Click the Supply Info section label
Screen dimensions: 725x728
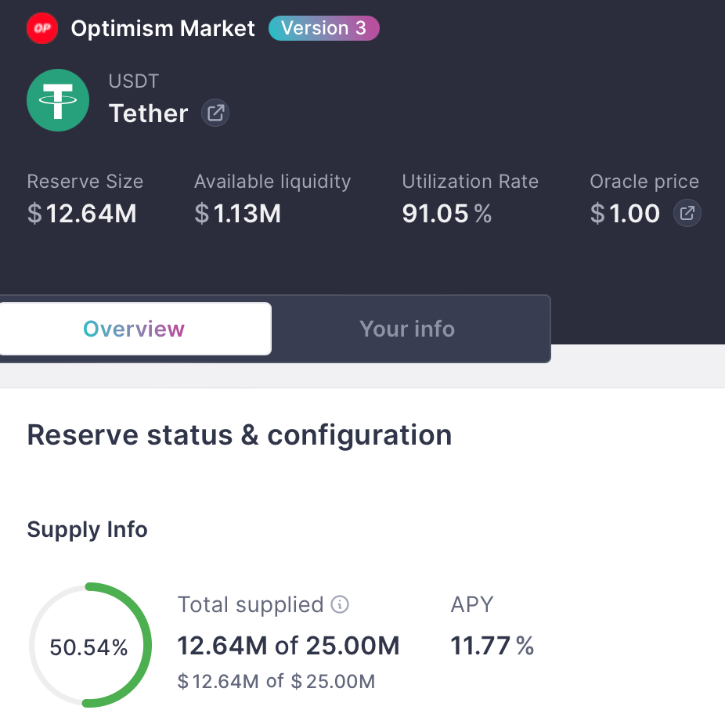[87, 529]
